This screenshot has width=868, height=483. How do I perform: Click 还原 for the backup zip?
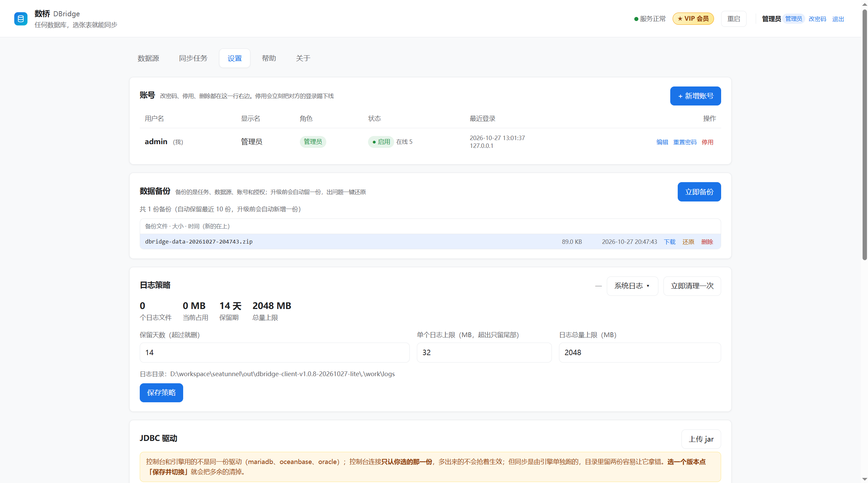point(688,242)
